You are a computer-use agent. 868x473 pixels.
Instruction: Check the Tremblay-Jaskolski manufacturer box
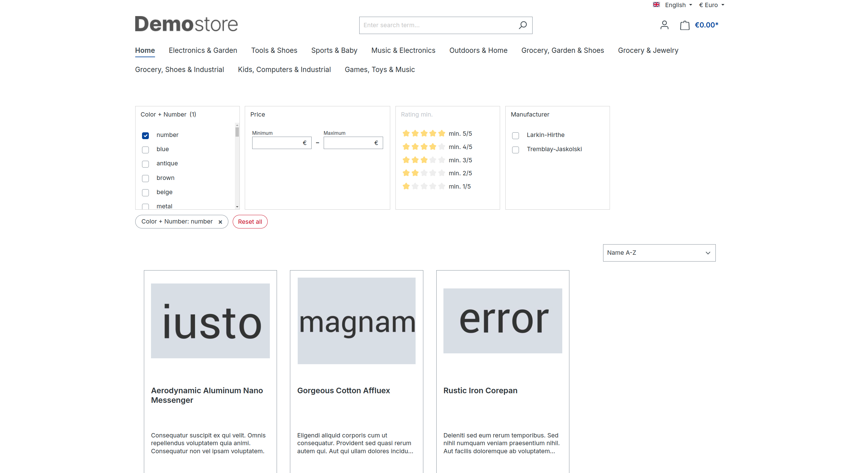[515, 150]
